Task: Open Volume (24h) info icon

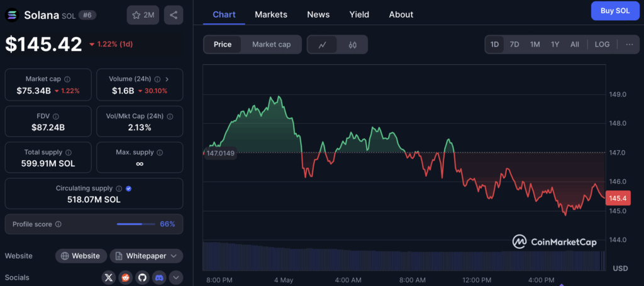Action: (x=157, y=79)
